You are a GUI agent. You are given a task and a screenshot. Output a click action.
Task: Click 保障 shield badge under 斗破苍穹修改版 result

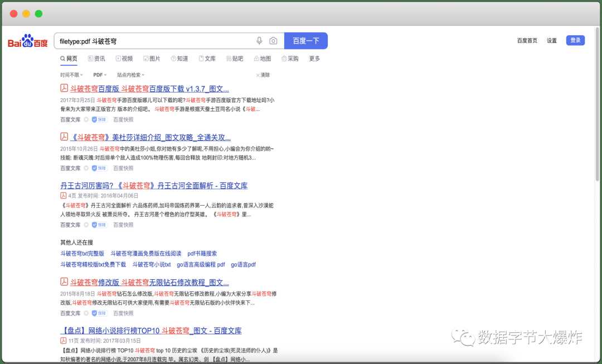click(99, 313)
